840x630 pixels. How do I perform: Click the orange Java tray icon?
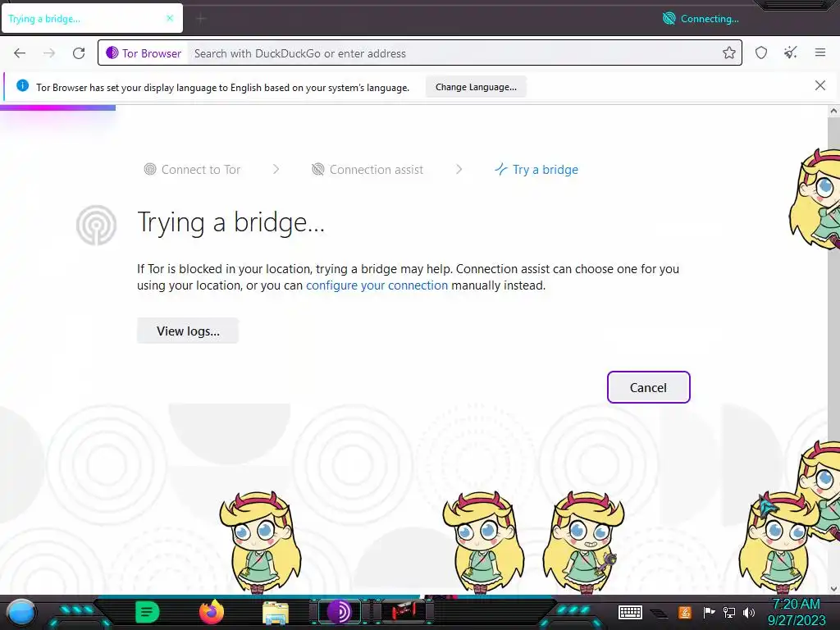point(685,612)
